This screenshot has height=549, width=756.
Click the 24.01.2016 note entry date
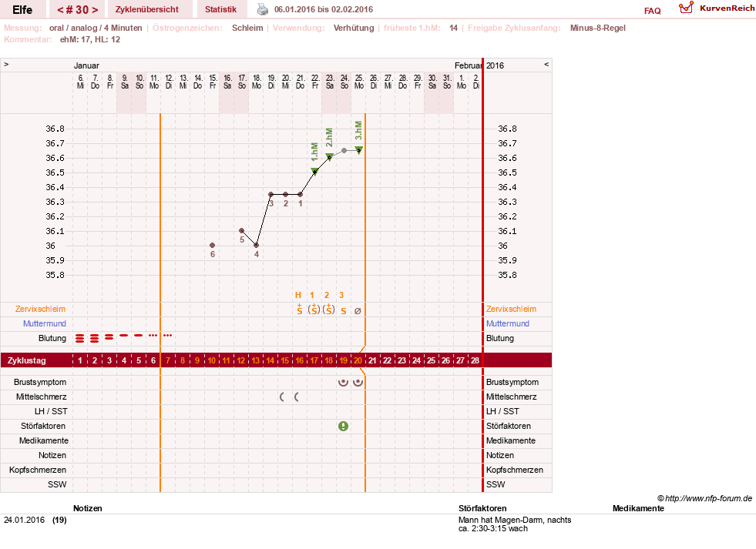24,520
